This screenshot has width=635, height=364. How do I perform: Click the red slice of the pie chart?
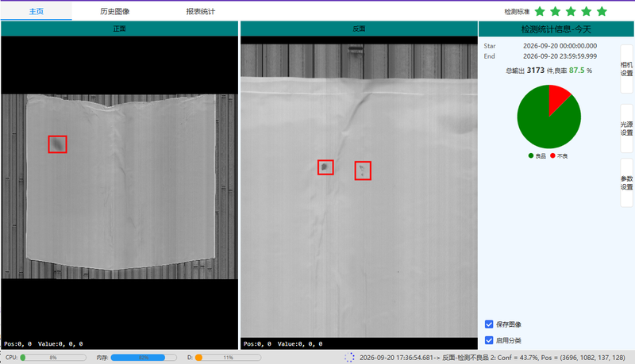(x=558, y=97)
